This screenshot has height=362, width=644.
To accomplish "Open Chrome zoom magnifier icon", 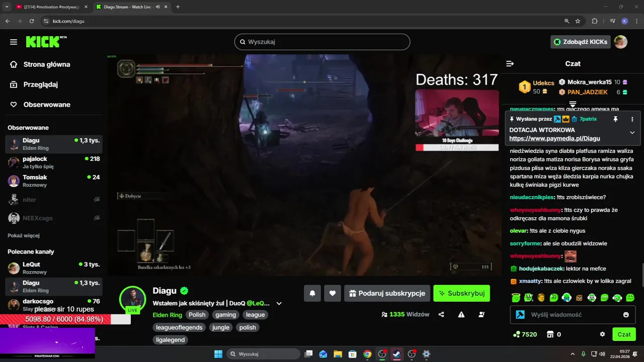I will pyautogui.click(x=567, y=21).
